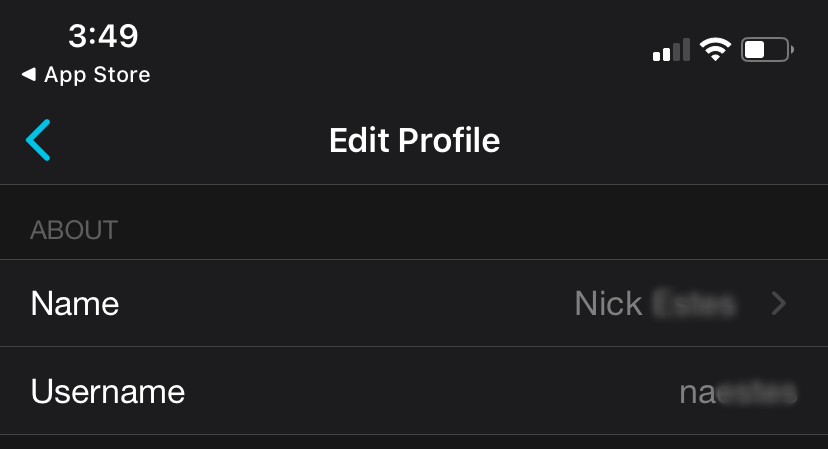
Task: Tap the 3:49 clock in the status bar
Action: 103,36
